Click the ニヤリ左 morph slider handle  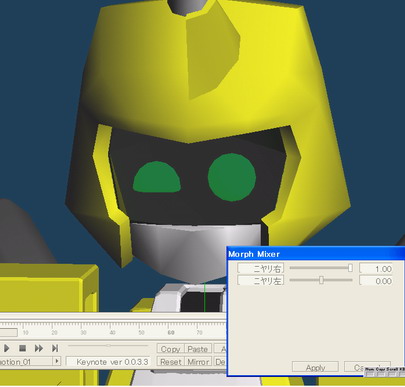(x=321, y=280)
